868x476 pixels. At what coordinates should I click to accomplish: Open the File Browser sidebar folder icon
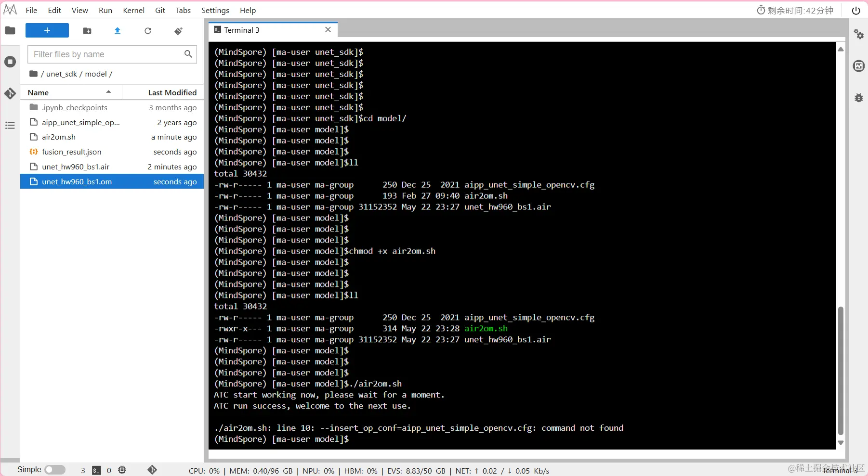coord(10,31)
